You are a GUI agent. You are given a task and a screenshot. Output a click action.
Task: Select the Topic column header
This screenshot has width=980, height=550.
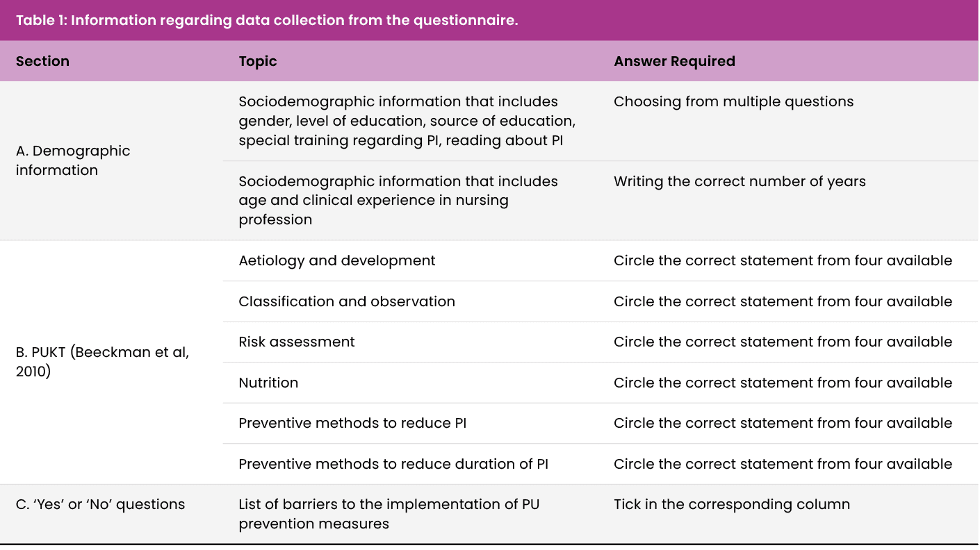(258, 61)
